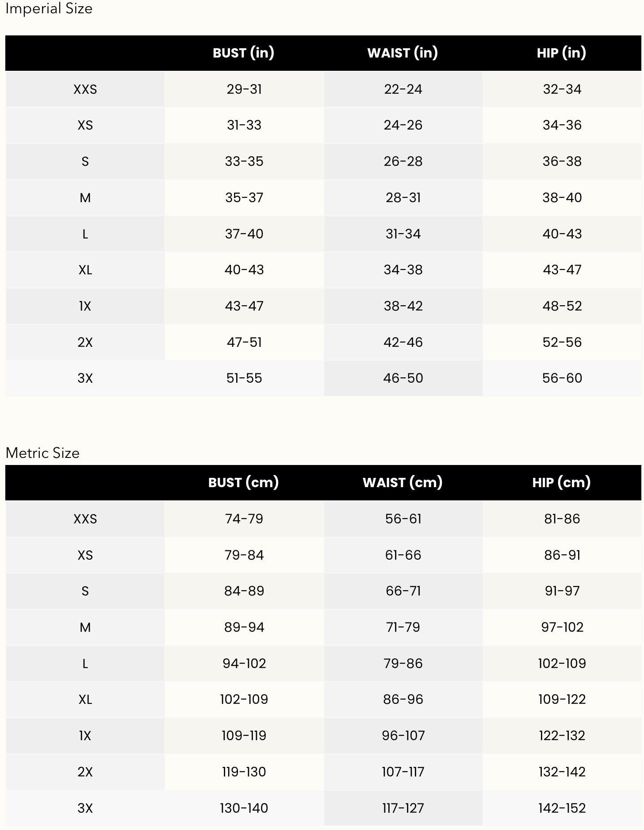Viewport: 644px width, 830px height.
Task: Click the XXS row label in Imperial table
Action: point(85,89)
